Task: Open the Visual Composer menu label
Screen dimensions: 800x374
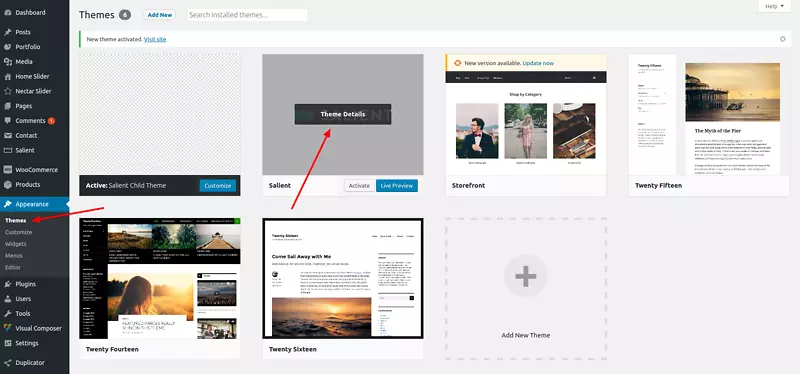Action: tap(38, 328)
